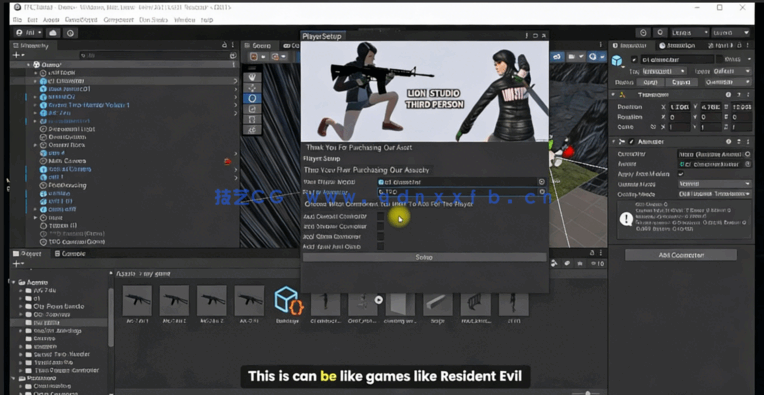
Task: Open Animator Update Mode dropdown
Action: point(715,184)
